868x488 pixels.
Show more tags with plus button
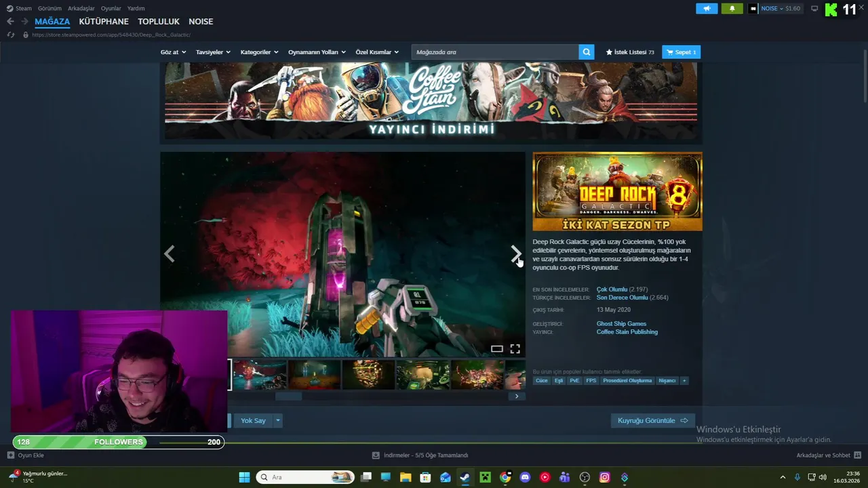point(684,381)
